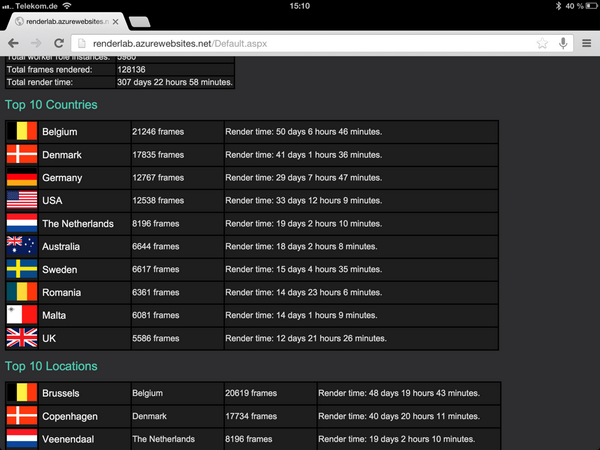Click the battery indicator icon
Screen dimensions: 600x450
(591, 6)
